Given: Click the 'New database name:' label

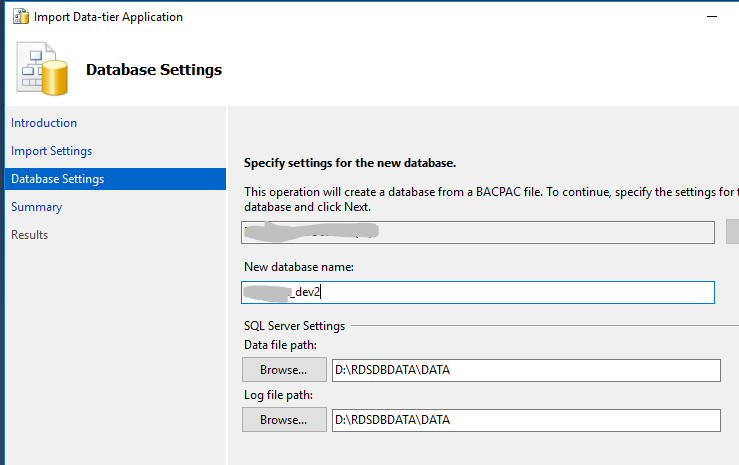Looking at the screenshot, I should coord(297,267).
